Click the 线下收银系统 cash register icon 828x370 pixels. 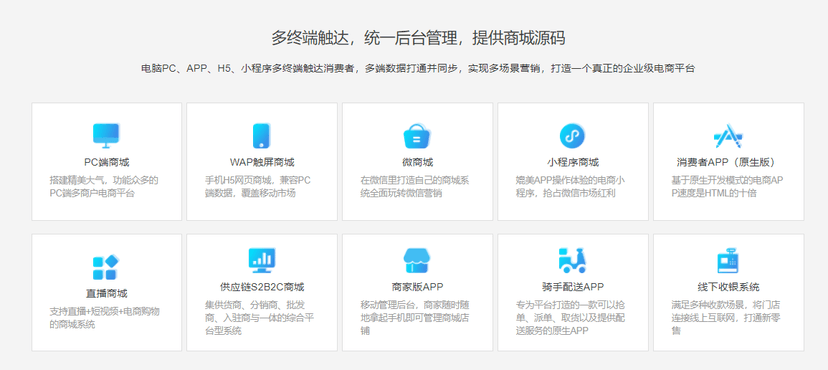[728, 261]
